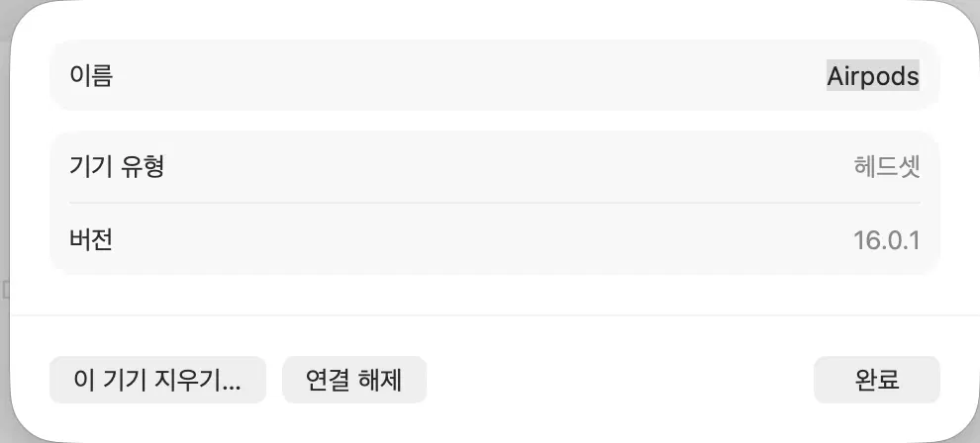980x443 pixels.
Task: Focus the Airpods name text field
Action: [x=872, y=76]
